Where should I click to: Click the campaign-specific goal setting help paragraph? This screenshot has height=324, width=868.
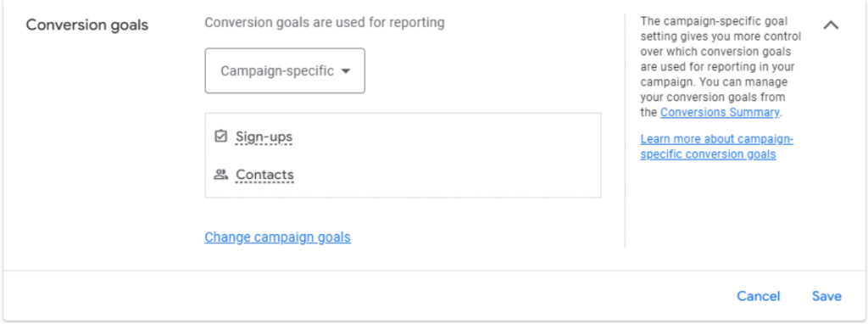coord(721,66)
